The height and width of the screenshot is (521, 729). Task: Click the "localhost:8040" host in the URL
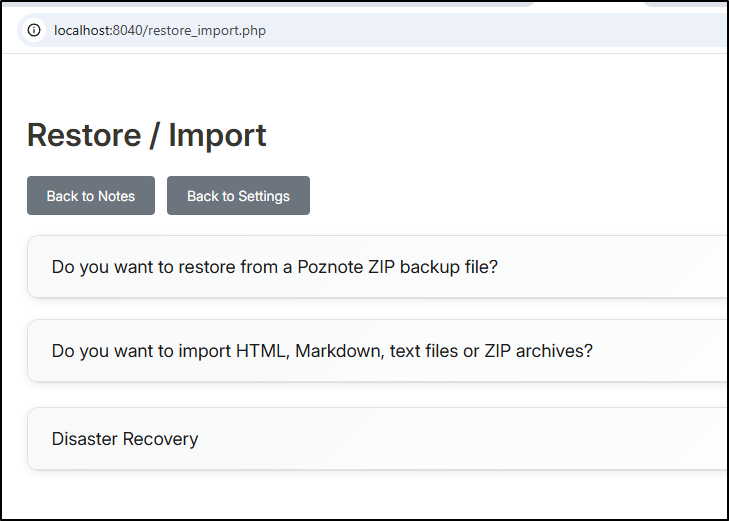click(x=98, y=30)
